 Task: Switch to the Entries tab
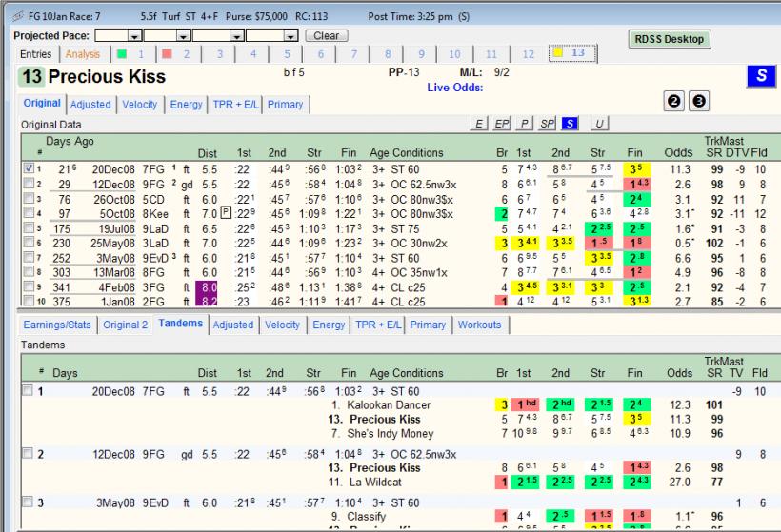point(36,53)
